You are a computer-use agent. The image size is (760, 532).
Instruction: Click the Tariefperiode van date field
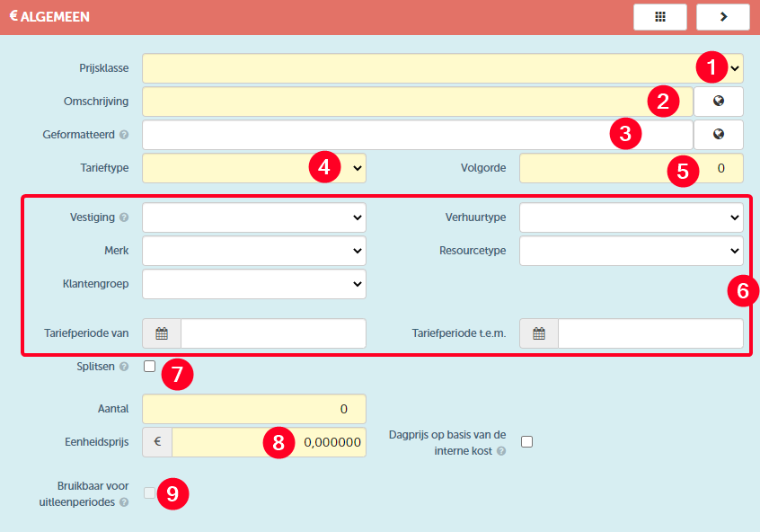click(273, 333)
